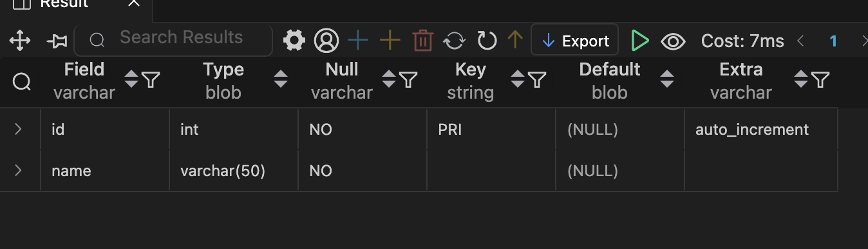
Task: Click the move/pan arrows icon
Action: click(20, 41)
